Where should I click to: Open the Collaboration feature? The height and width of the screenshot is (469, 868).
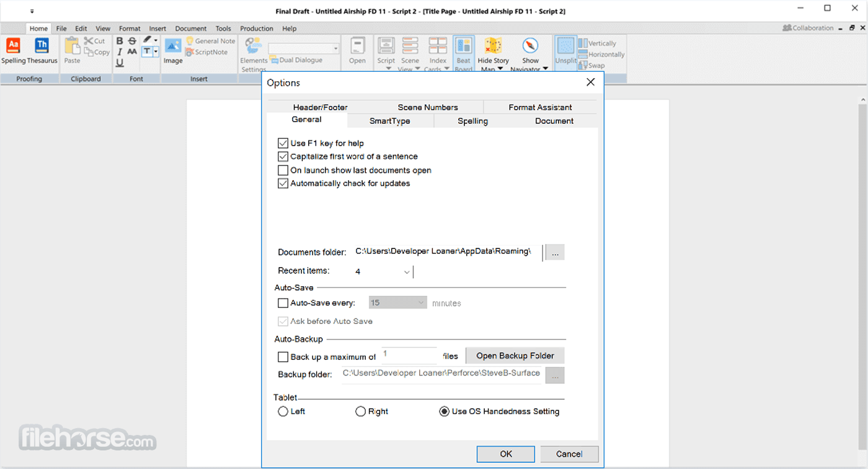[808, 28]
